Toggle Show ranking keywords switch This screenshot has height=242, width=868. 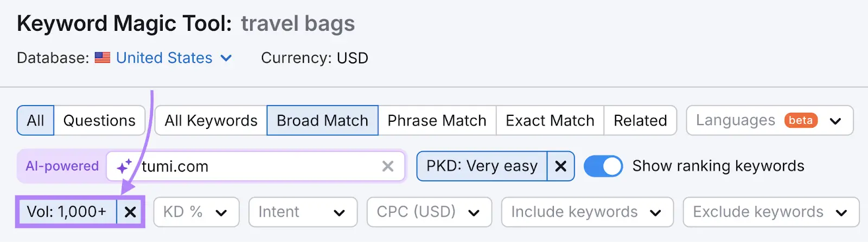[x=603, y=166]
